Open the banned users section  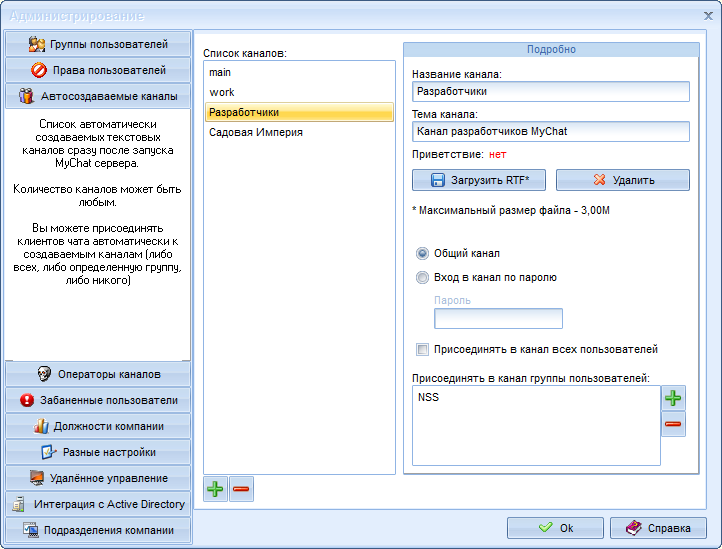coord(98,400)
